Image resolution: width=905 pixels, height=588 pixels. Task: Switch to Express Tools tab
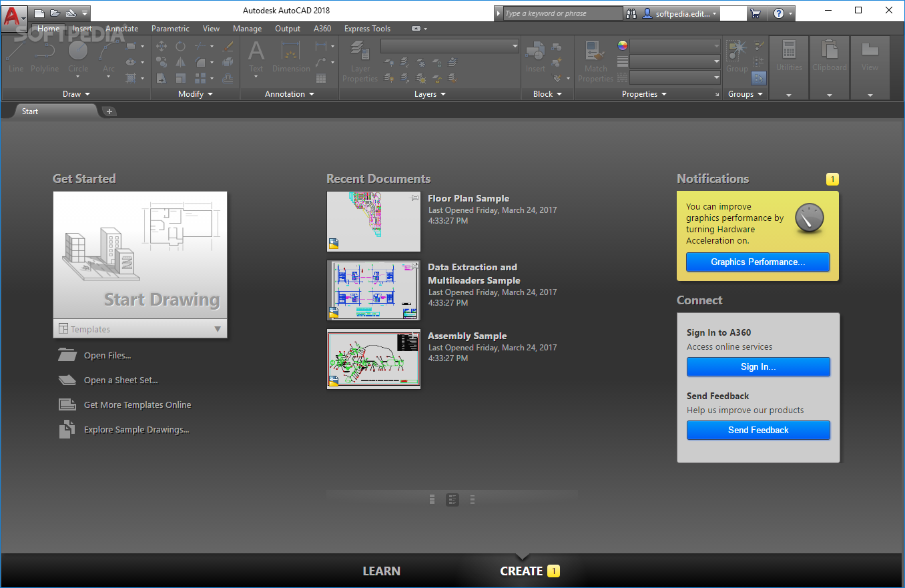coord(367,29)
